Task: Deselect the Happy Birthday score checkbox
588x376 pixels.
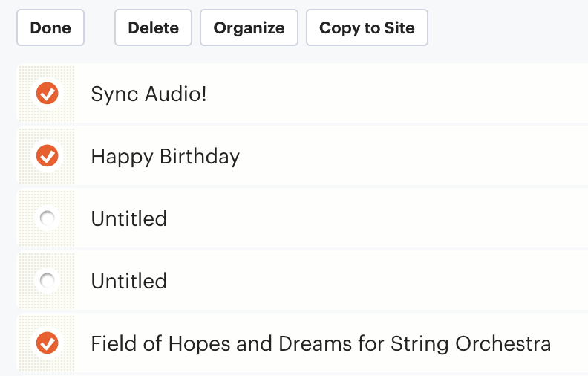Action: (x=48, y=156)
